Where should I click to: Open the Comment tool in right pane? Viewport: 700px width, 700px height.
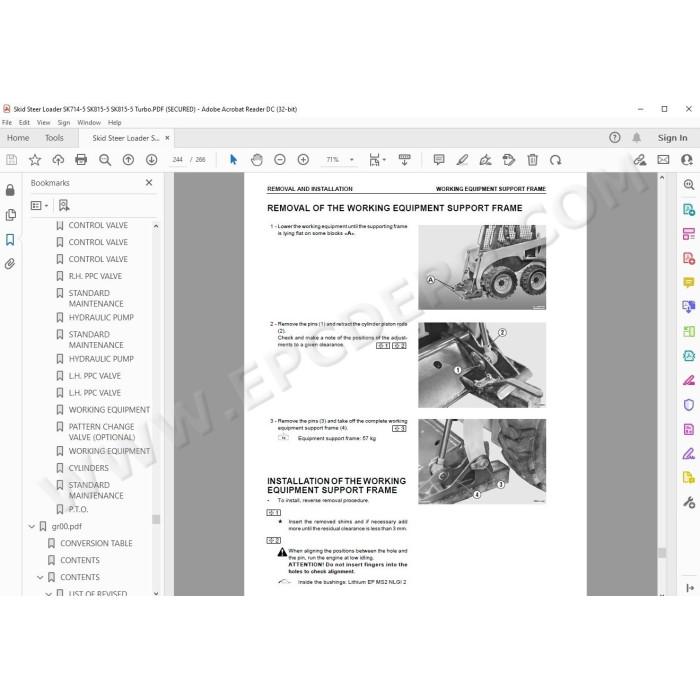(689, 283)
